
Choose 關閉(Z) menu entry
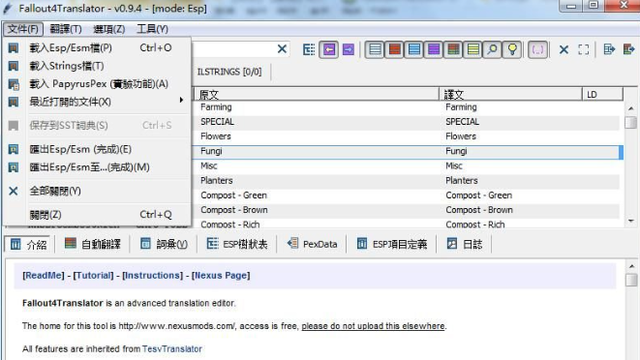pyautogui.click(x=97, y=215)
